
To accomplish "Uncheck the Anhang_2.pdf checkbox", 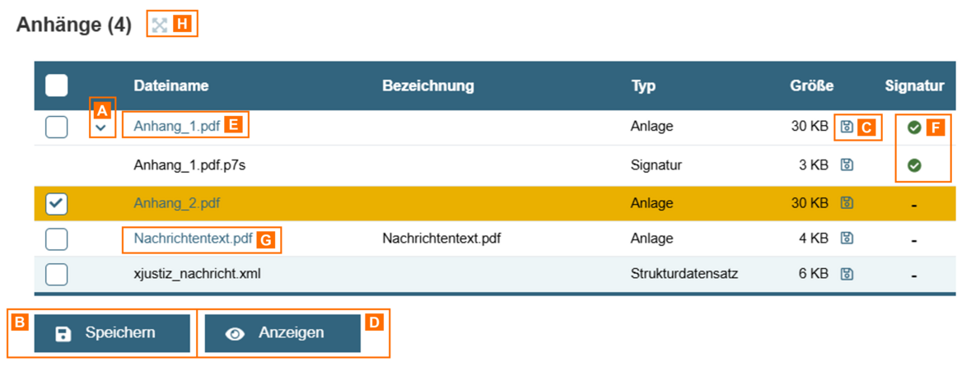I will [56, 204].
